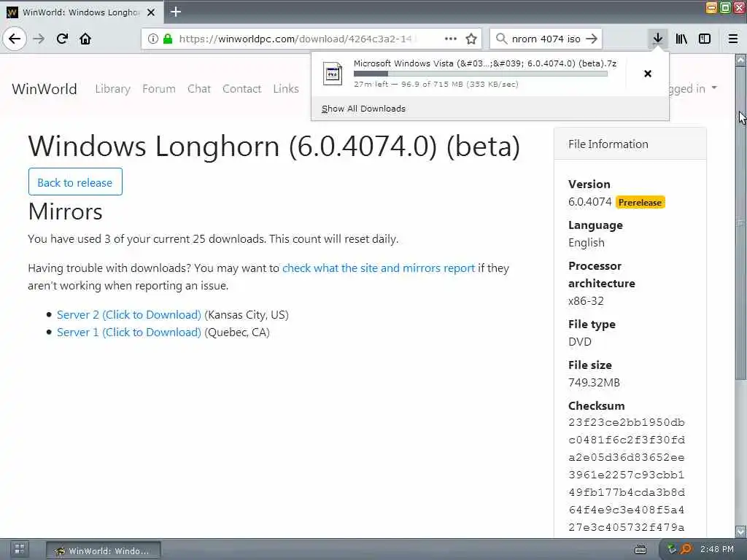Open the orange magnifier tray icon
Image resolution: width=747 pixels, height=560 pixels.
[686, 549]
